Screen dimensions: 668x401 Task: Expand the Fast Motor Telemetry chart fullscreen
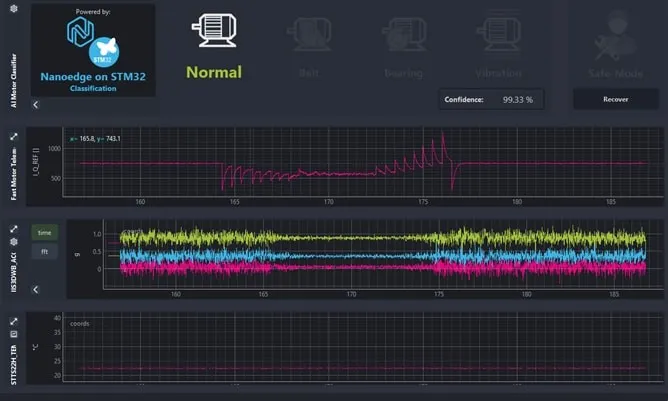pos(14,137)
